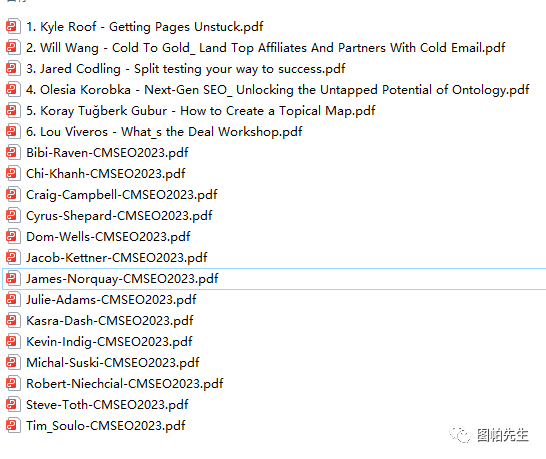
Task: Select "1. Kyle Roof - Getting Pages Unstuck.pdf"
Action: pyautogui.click(x=145, y=27)
